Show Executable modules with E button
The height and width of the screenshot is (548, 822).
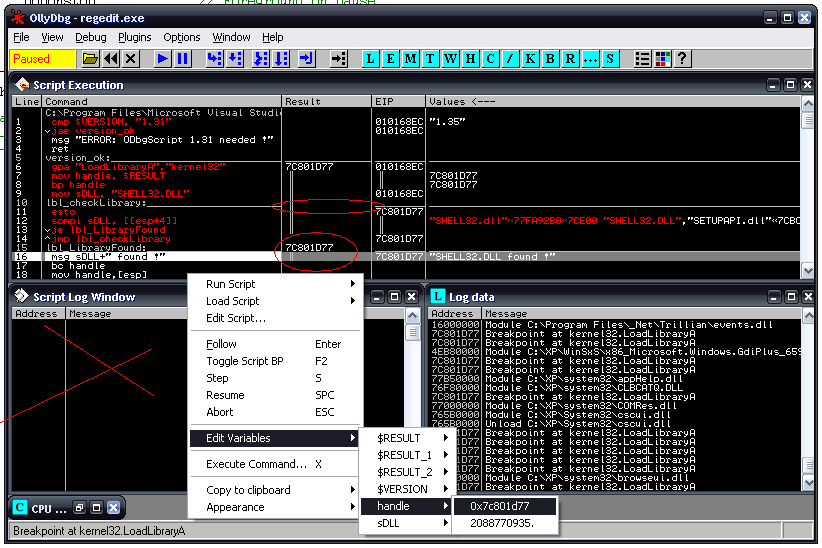[391, 59]
